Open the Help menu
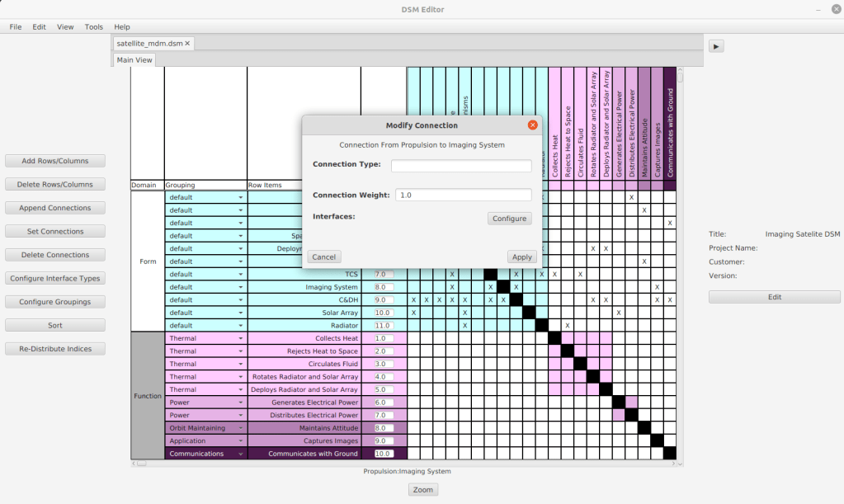Image resolution: width=844 pixels, height=504 pixels. pos(122,27)
